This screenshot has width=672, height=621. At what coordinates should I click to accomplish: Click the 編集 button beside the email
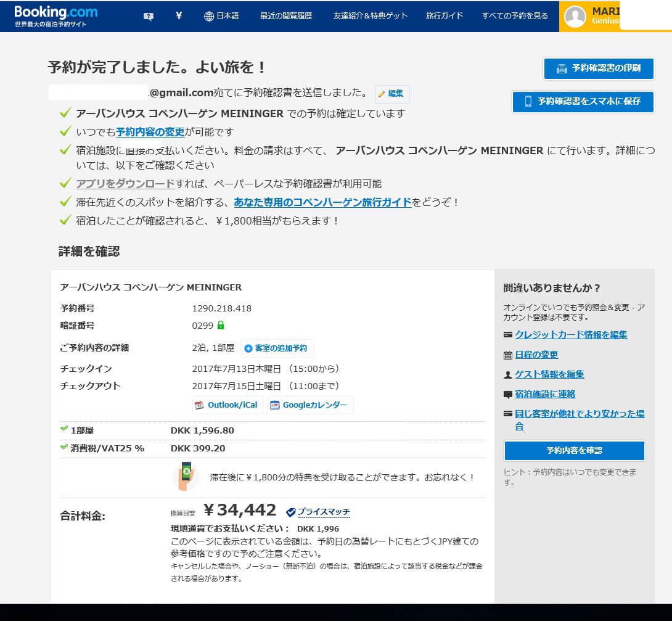(x=392, y=94)
